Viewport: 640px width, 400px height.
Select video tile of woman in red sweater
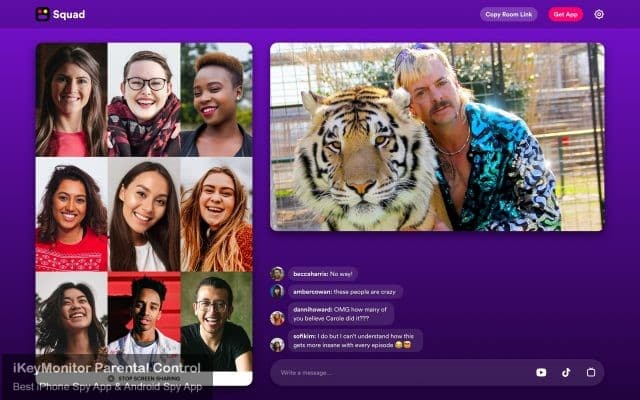[71, 214]
